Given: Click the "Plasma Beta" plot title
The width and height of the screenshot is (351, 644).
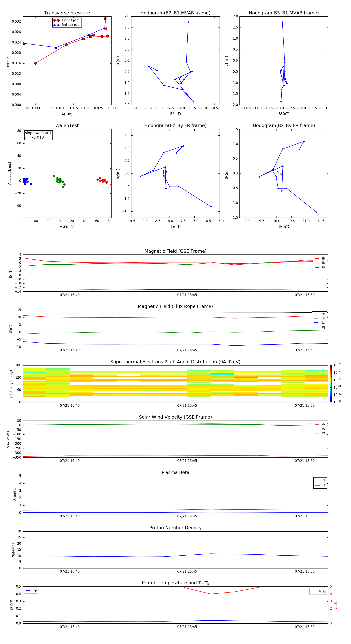Looking at the screenshot, I should [175, 472].
